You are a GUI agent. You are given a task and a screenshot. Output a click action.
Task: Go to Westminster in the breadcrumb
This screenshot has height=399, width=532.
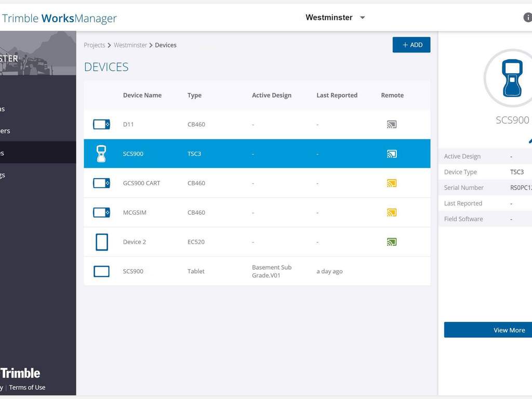pyautogui.click(x=130, y=45)
